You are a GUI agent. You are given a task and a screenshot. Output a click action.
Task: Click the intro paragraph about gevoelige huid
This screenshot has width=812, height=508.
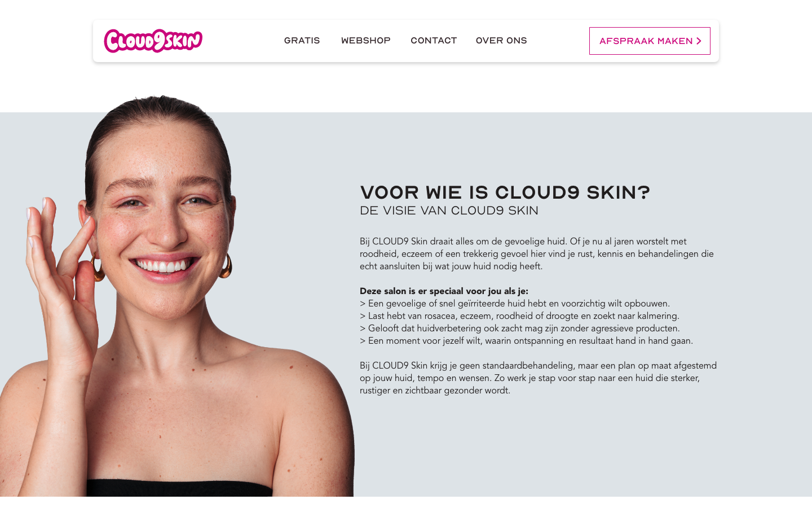537,254
